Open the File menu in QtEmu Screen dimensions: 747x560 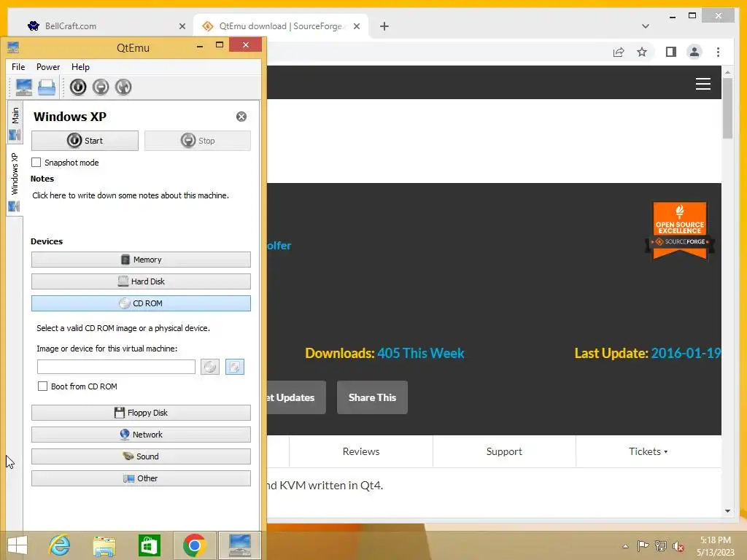click(x=18, y=67)
